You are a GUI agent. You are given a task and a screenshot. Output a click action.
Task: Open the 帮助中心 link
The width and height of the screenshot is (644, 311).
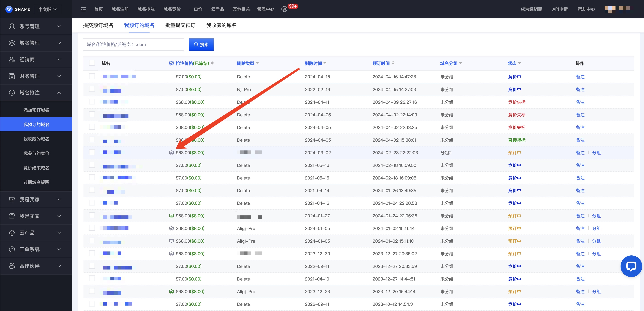586,9
